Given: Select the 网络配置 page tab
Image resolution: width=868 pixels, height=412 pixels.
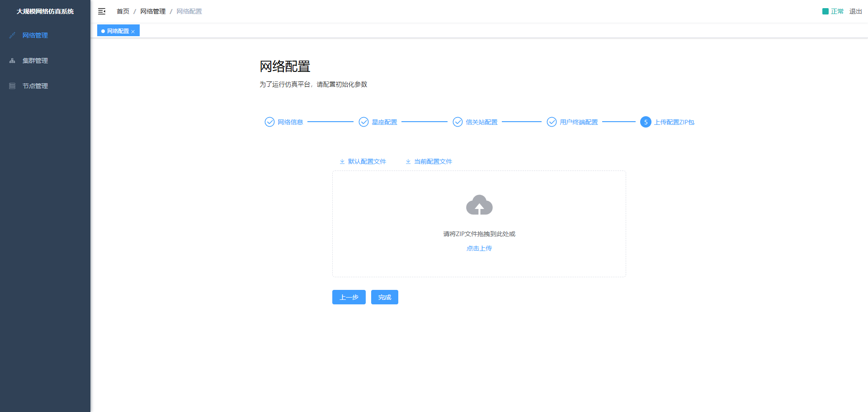Looking at the screenshot, I should pyautogui.click(x=118, y=31).
